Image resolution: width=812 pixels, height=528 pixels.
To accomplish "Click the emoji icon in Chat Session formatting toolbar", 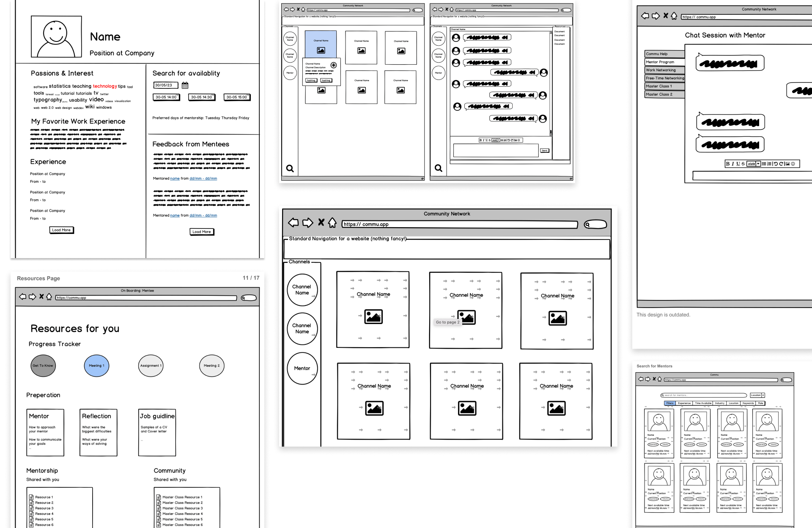I will [x=793, y=164].
